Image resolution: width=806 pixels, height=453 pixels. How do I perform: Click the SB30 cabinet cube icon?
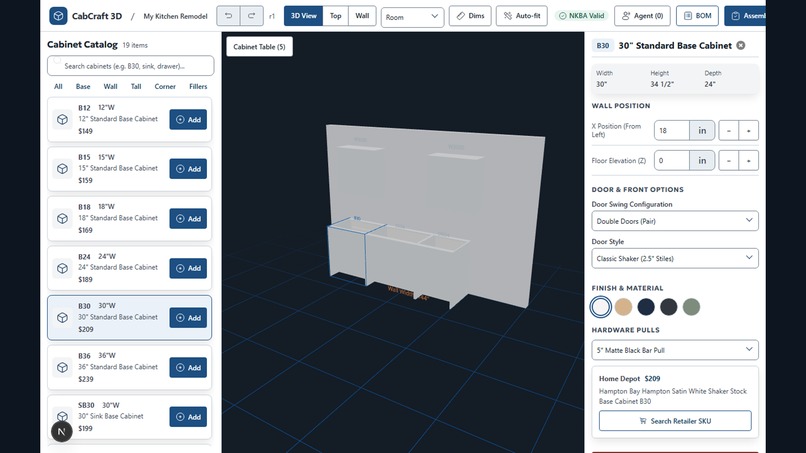point(62,415)
